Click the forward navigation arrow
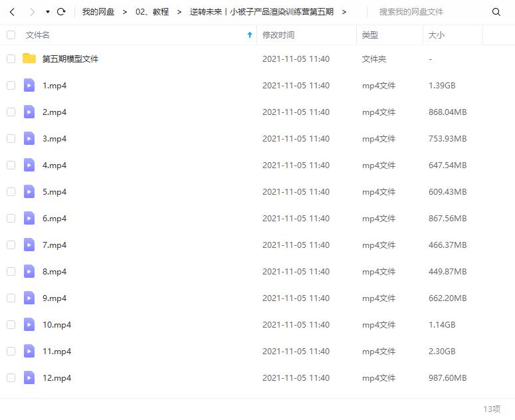Image resolution: width=515 pixels, height=420 pixels. [x=32, y=12]
